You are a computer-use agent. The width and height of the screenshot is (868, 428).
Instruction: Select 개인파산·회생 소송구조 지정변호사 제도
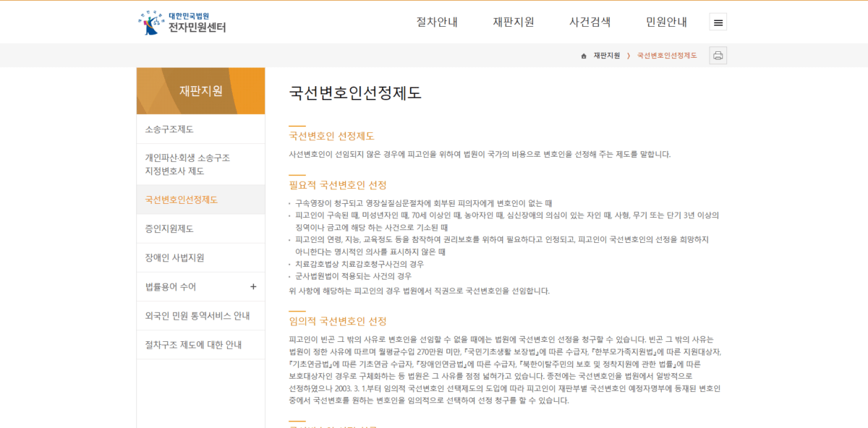(x=188, y=164)
